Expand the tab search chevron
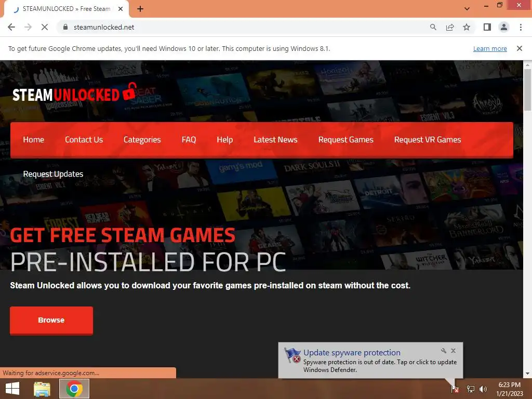 467,9
